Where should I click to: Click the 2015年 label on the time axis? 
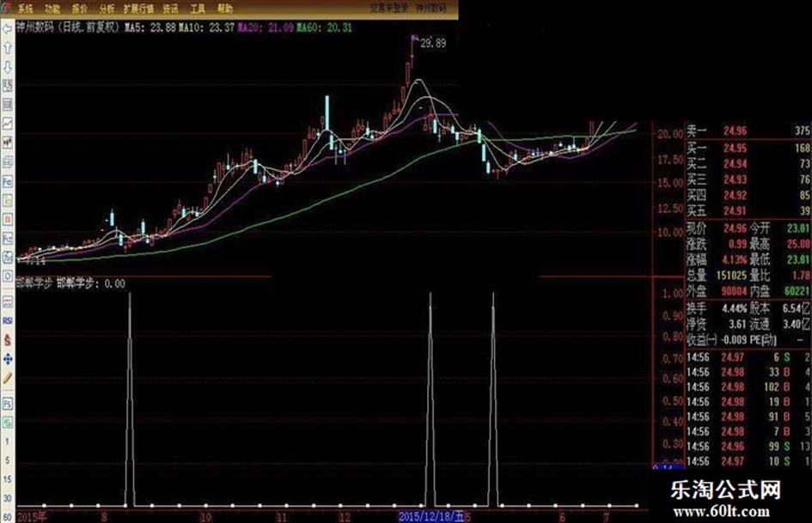(32, 516)
